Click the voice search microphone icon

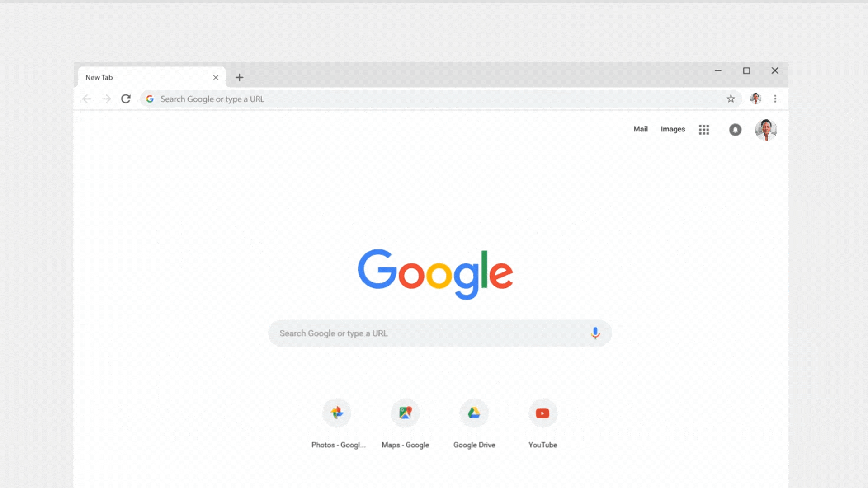pos(595,333)
